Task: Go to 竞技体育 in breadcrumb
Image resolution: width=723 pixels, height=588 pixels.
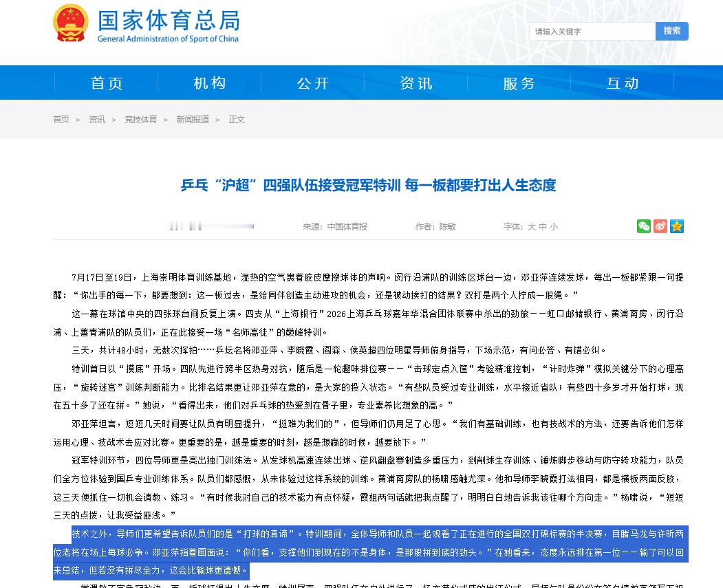Action: 140,120
